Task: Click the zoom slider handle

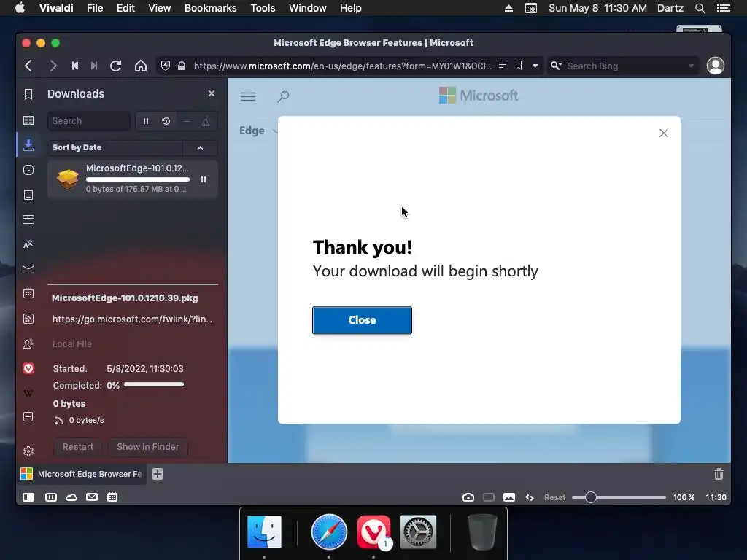Action: tap(590, 497)
